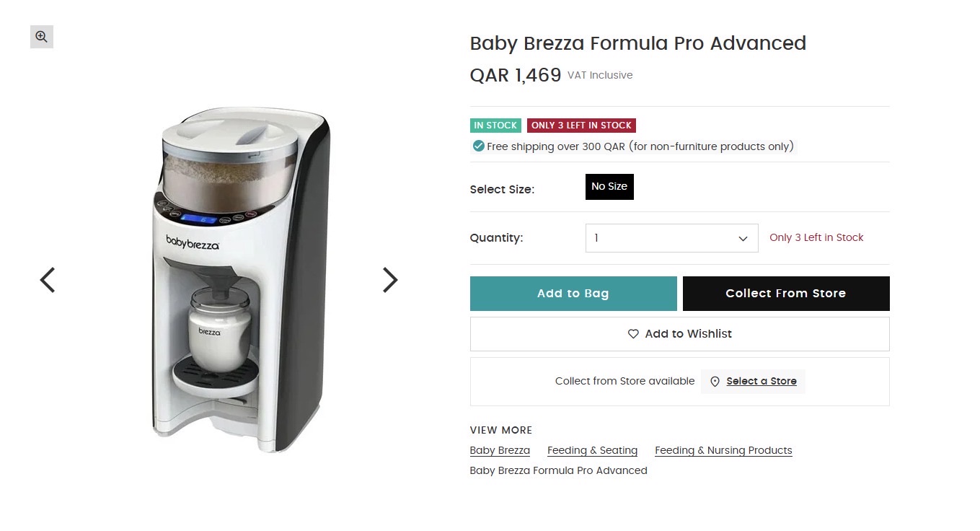
Task: Click the Only 3 Left in Stock red badge
Action: click(581, 126)
